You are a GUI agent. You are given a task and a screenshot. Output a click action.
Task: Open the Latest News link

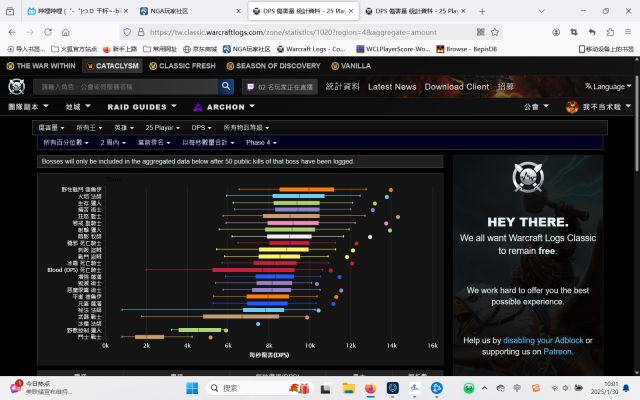coord(392,87)
